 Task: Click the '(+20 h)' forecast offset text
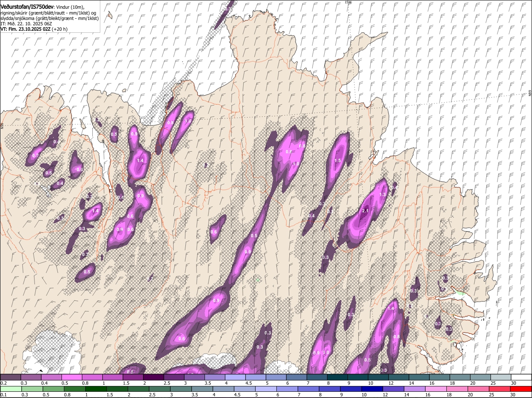pyautogui.click(x=60, y=29)
